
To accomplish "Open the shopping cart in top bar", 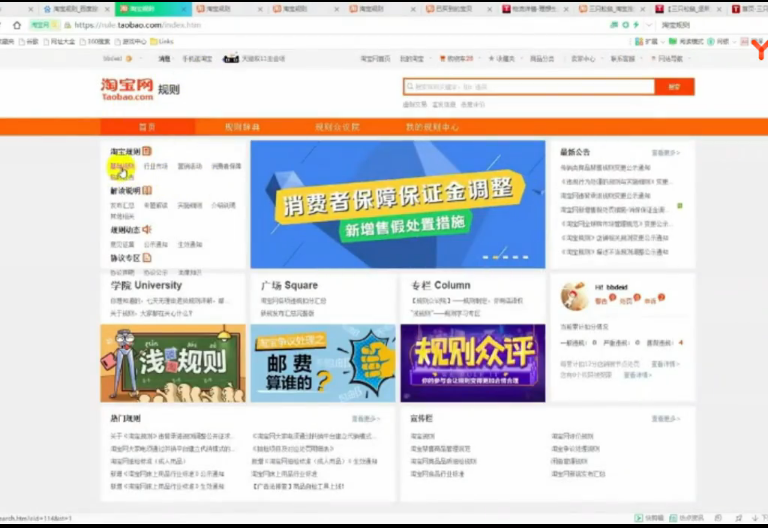I will click(456, 58).
